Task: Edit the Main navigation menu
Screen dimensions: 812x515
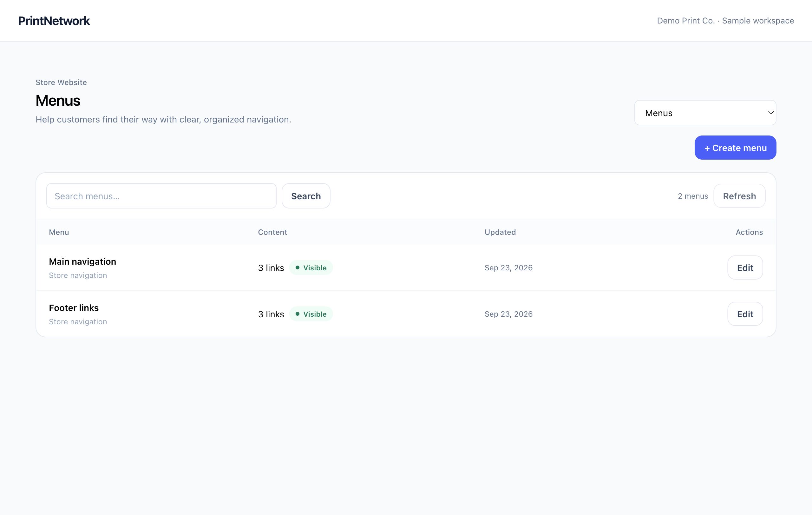Action: point(745,267)
